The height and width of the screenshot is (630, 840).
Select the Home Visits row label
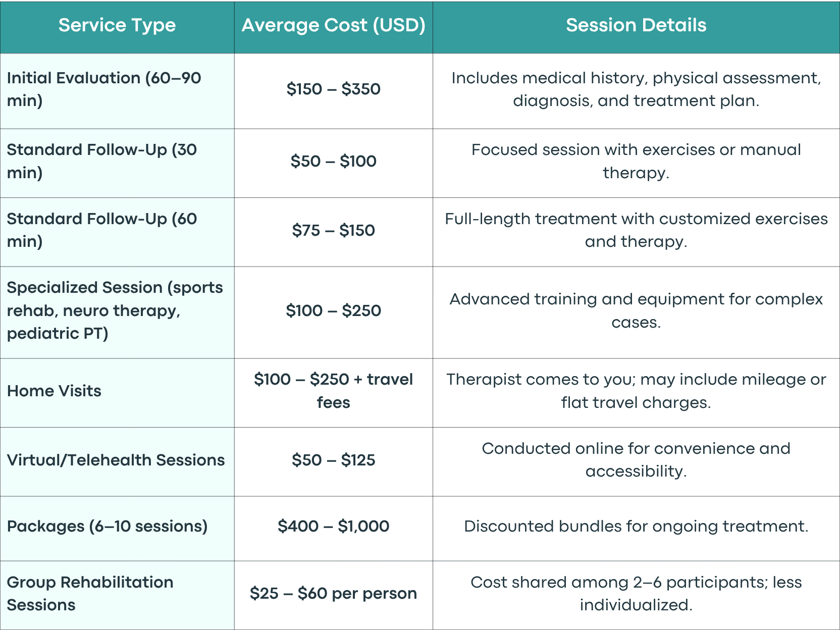tap(54, 391)
